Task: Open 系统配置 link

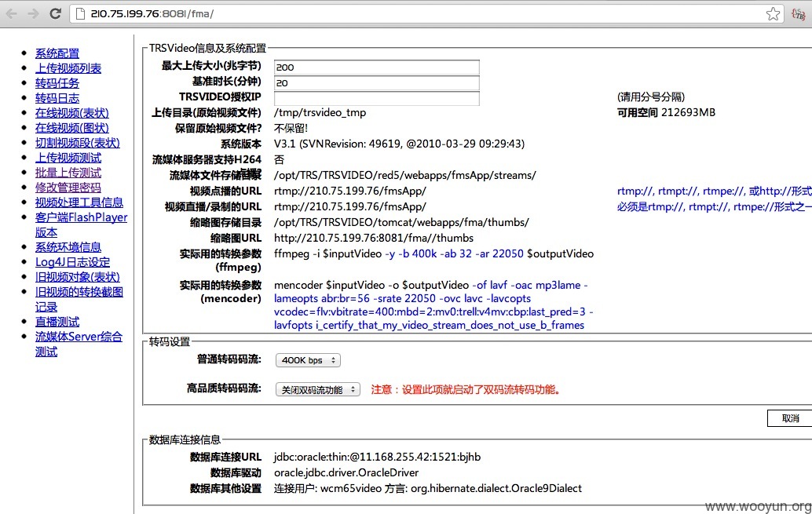Action: pos(57,53)
